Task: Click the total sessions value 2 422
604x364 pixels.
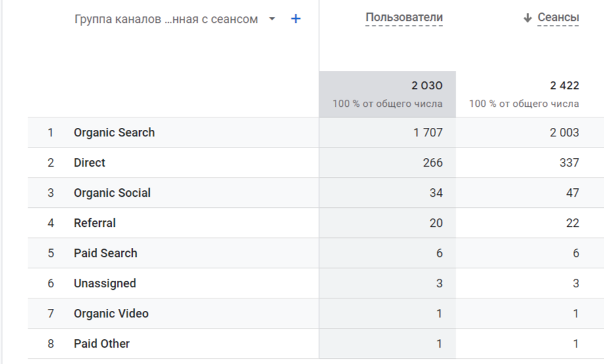Action: 564,86
